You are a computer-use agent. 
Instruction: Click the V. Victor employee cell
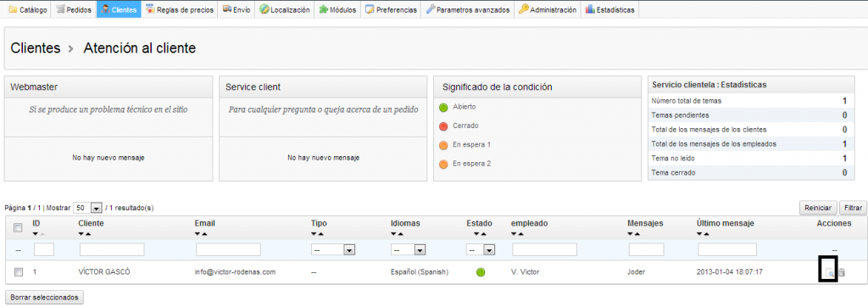(526, 272)
